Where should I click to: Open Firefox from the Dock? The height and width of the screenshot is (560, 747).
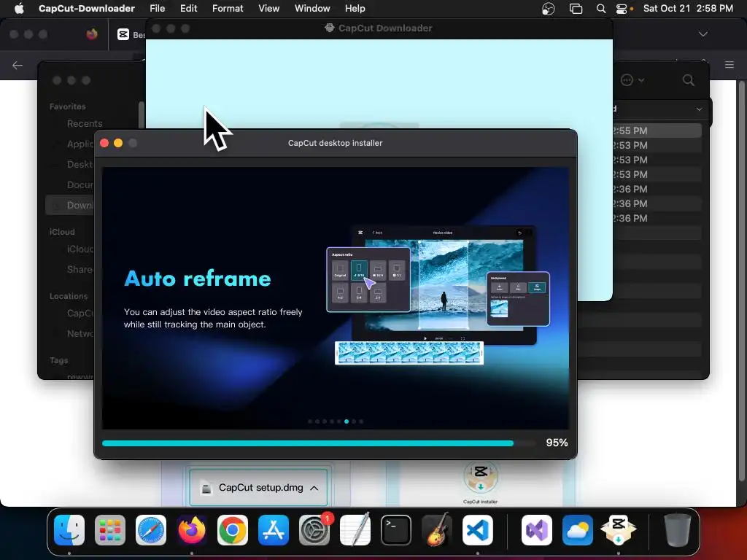point(192,530)
